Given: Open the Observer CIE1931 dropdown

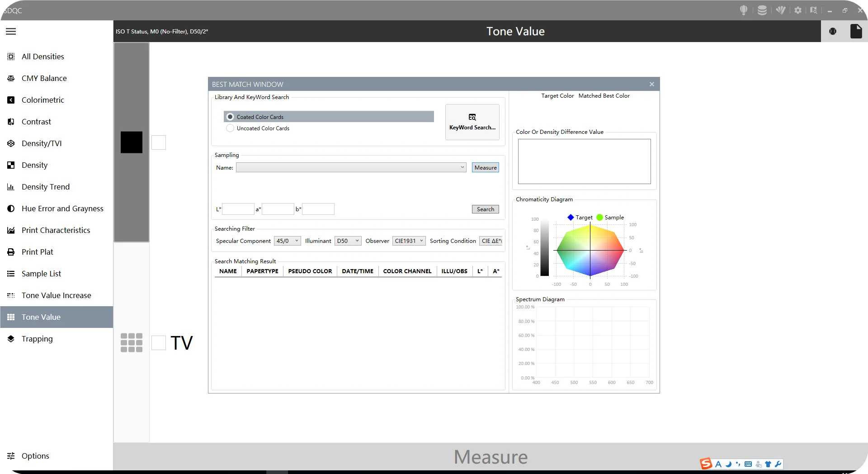Looking at the screenshot, I should point(409,241).
